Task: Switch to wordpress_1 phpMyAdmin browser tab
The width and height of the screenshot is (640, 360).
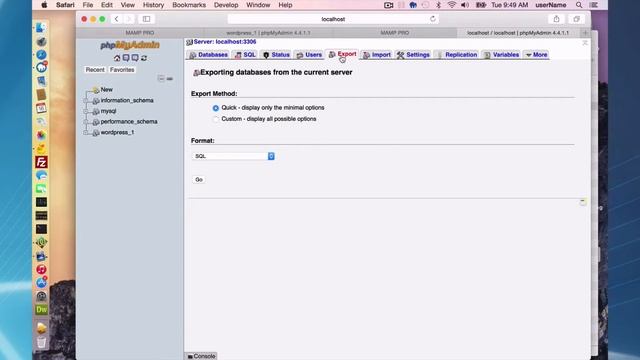Action: [x=268, y=33]
